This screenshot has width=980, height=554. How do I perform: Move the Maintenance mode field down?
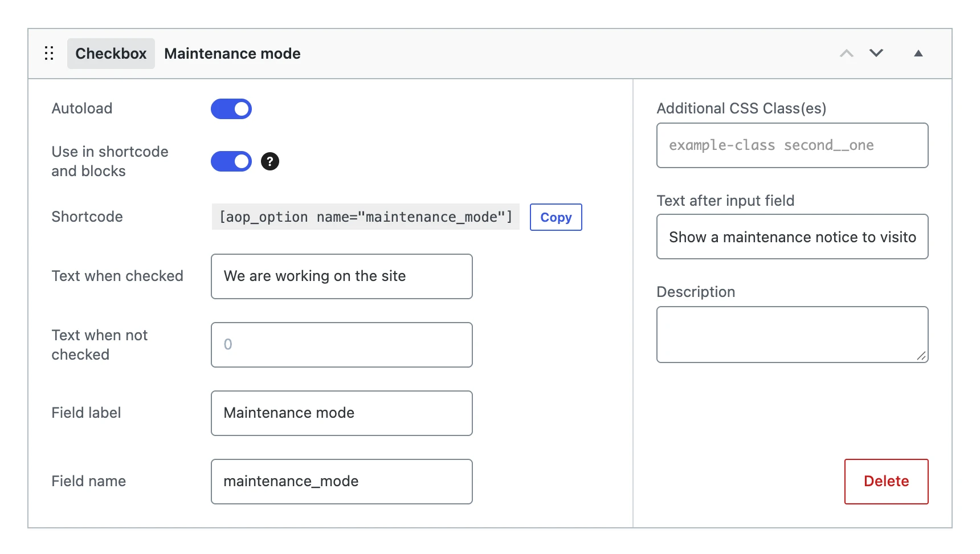[x=876, y=54]
